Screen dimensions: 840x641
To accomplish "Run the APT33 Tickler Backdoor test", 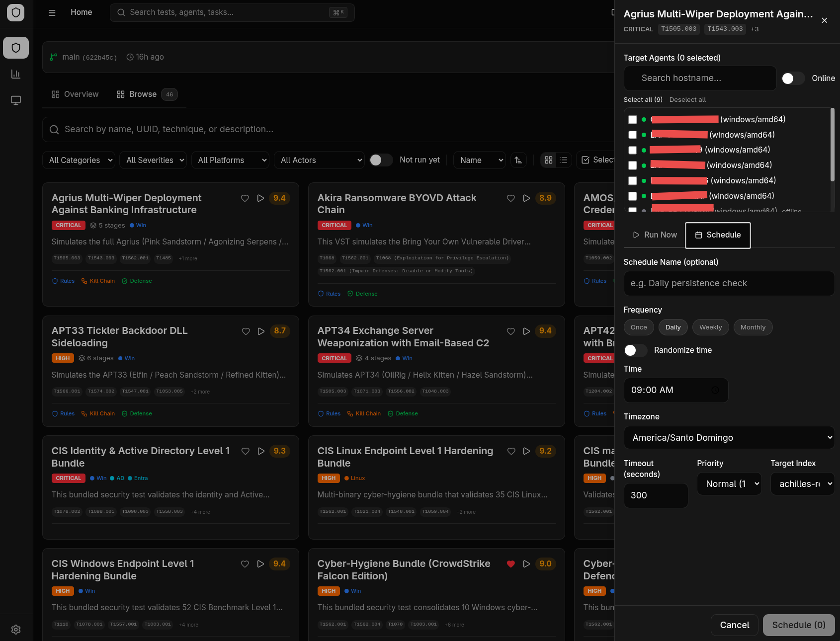I will pos(261,331).
